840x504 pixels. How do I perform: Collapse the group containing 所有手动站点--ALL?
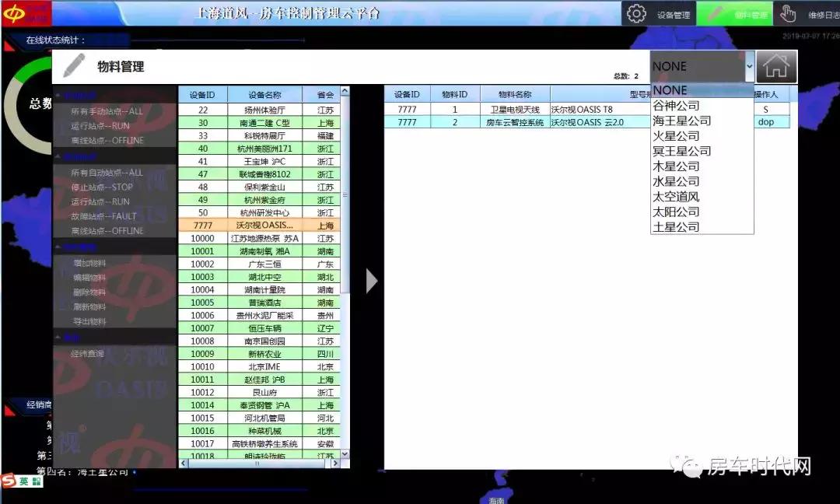click(x=58, y=96)
